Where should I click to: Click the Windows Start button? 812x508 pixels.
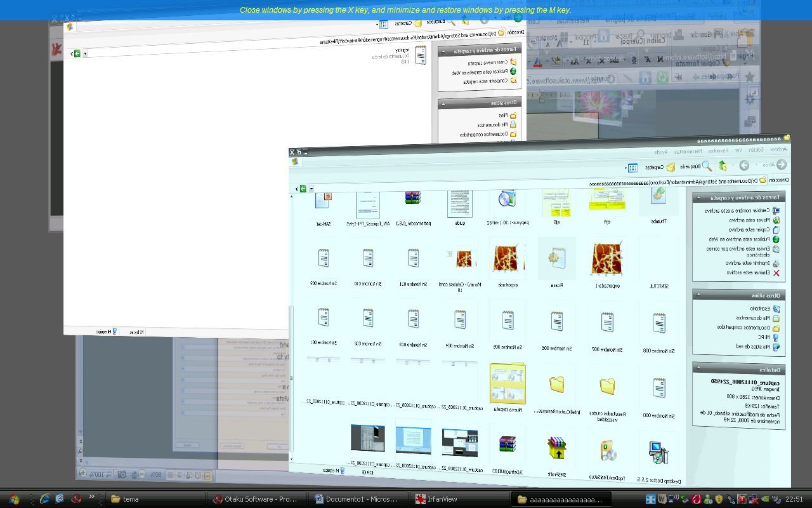[x=13, y=499]
